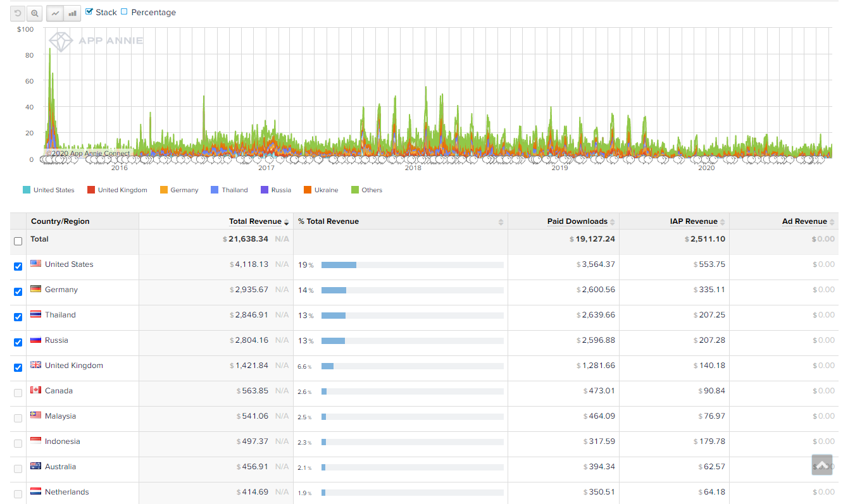Click the sort arrows beside Paid Downloads

[x=613, y=222]
